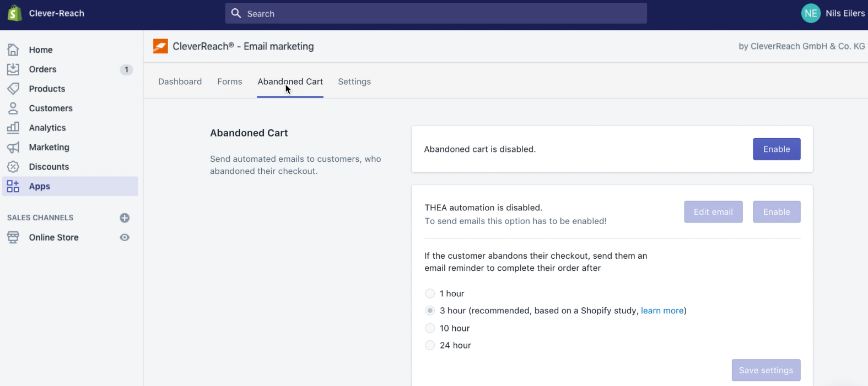The image size is (868, 386).
Task: Open the Settings tab
Action: click(354, 81)
